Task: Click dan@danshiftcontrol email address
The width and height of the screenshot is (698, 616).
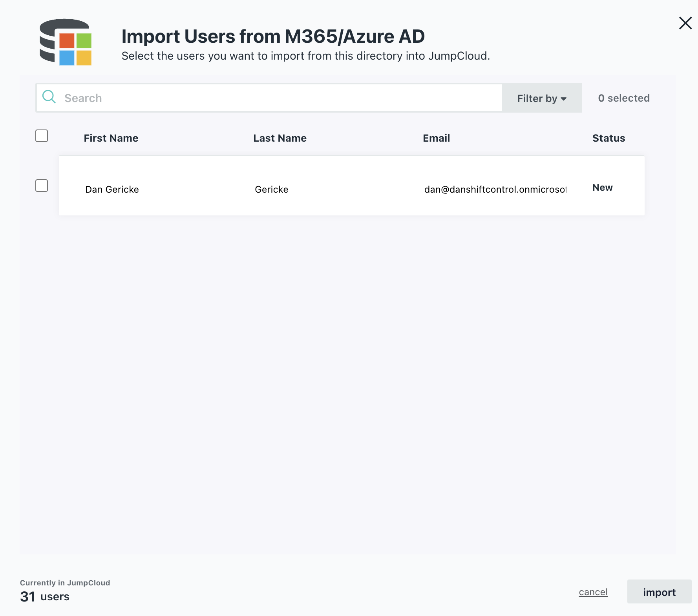Action: coord(495,189)
